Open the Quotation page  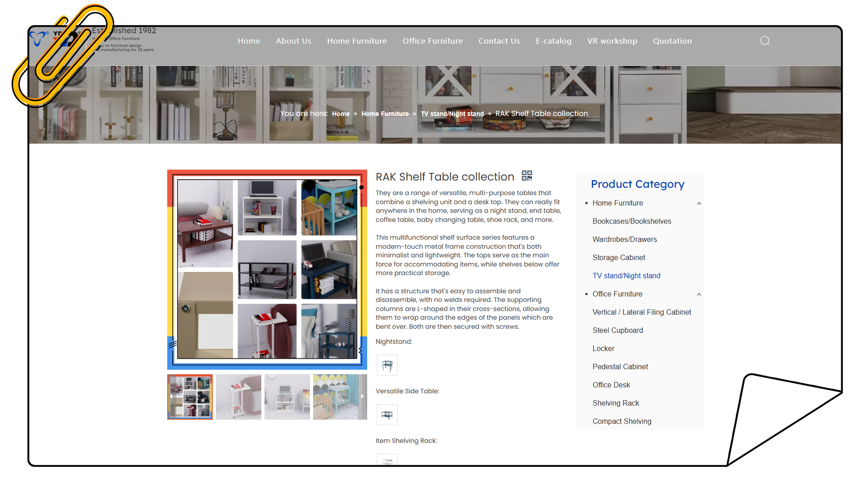pyautogui.click(x=672, y=41)
